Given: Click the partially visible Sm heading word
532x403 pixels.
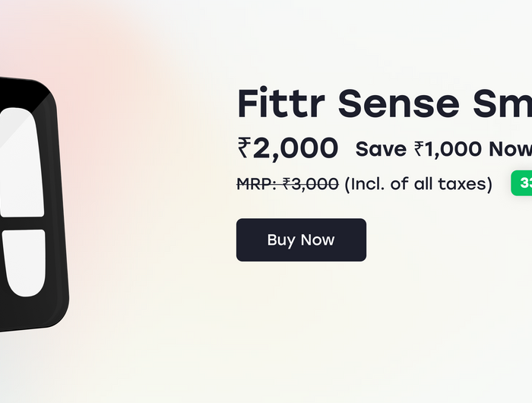Looking at the screenshot, I should (502, 103).
